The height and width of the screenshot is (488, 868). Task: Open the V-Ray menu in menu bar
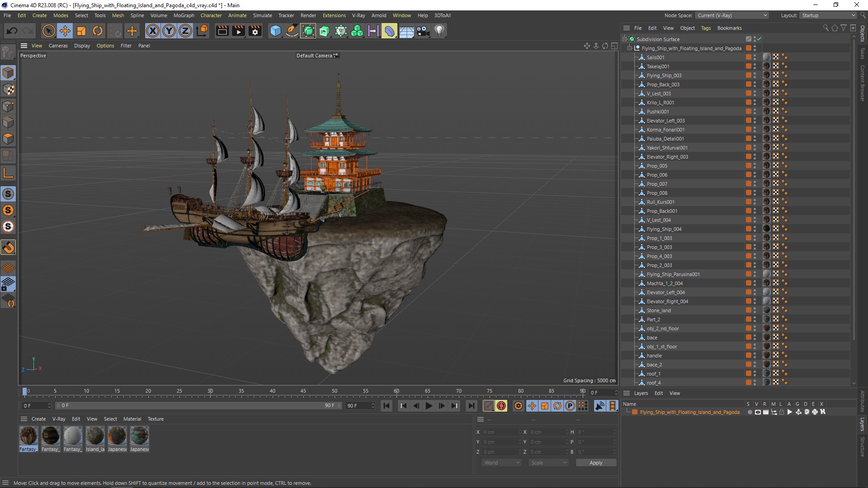point(359,15)
